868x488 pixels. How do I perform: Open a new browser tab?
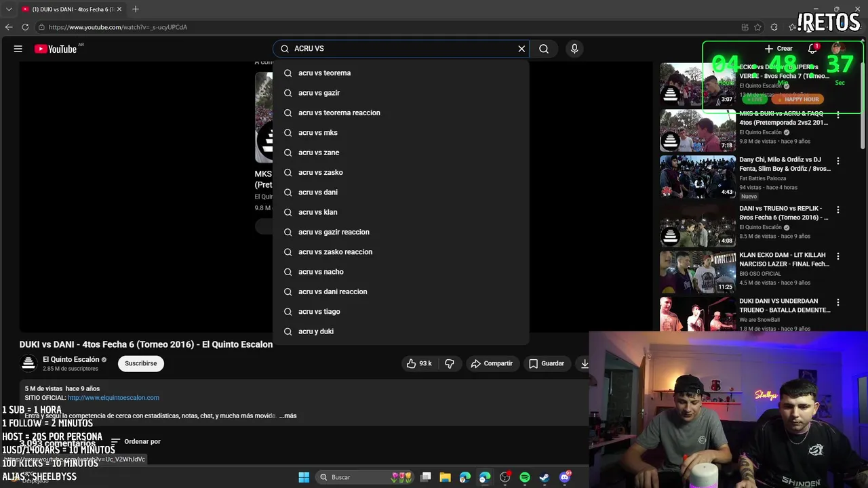pos(136,9)
